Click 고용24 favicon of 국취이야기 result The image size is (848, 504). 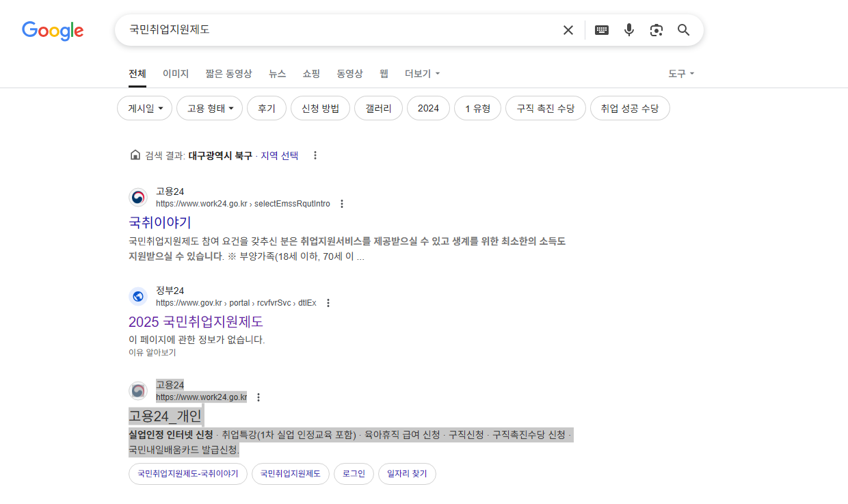[138, 198]
